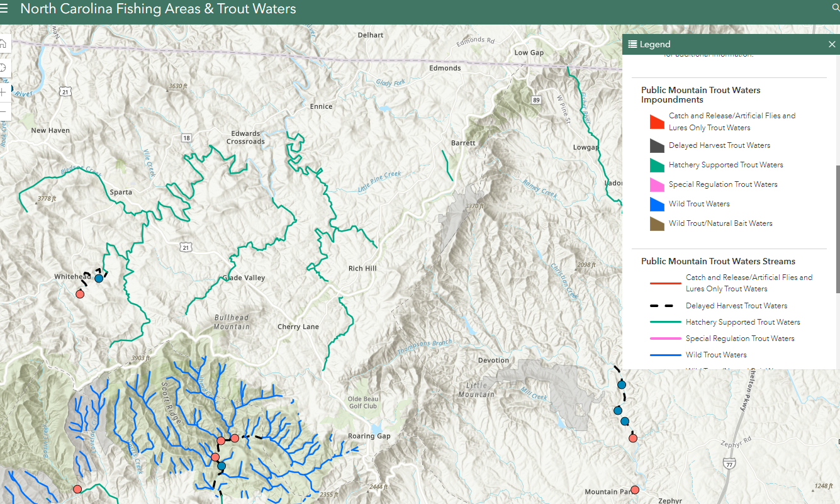Screen dimensions: 840x504
Task: Close the Legend panel
Action: [x=832, y=44]
